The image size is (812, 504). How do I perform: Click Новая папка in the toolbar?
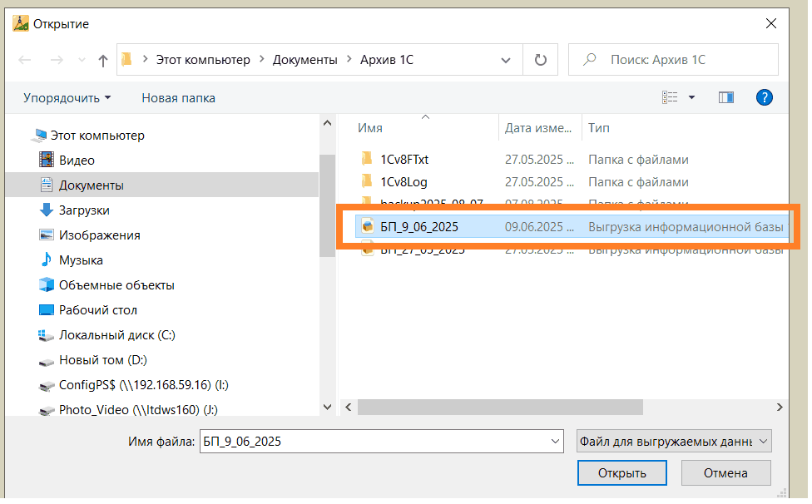(x=178, y=98)
